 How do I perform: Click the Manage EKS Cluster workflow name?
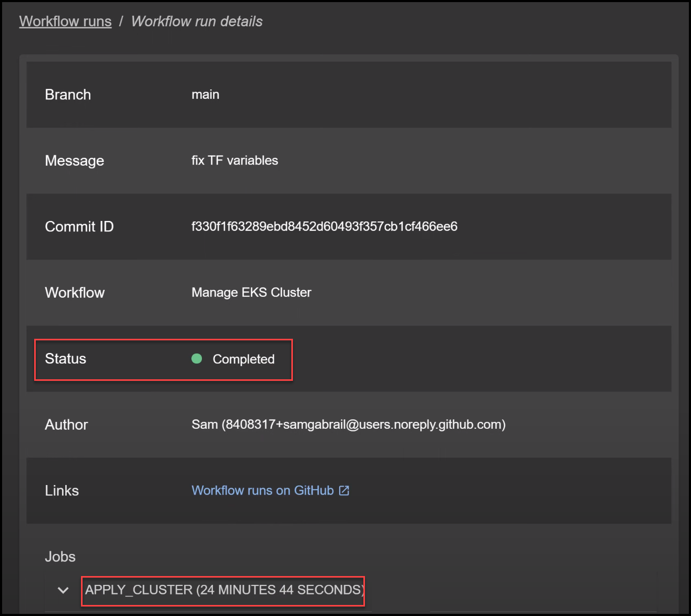[x=251, y=292]
